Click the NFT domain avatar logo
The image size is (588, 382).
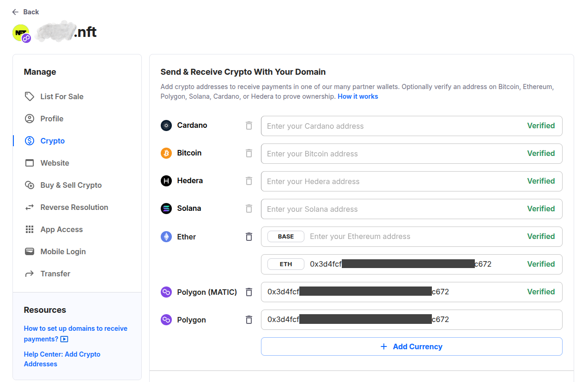[x=21, y=33]
